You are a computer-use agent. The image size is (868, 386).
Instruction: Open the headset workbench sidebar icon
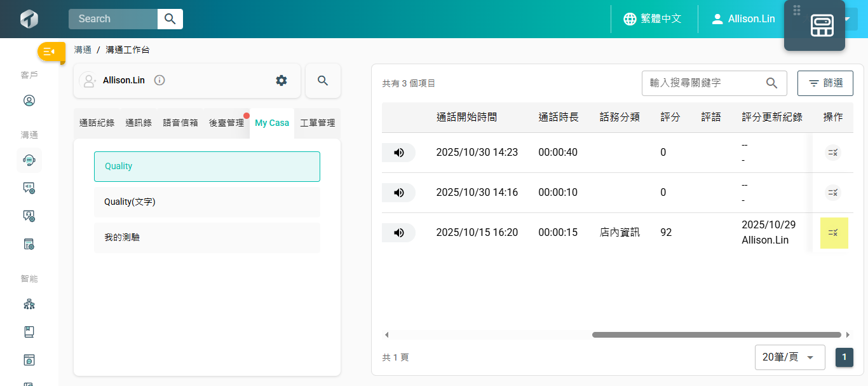click(29, 160)
